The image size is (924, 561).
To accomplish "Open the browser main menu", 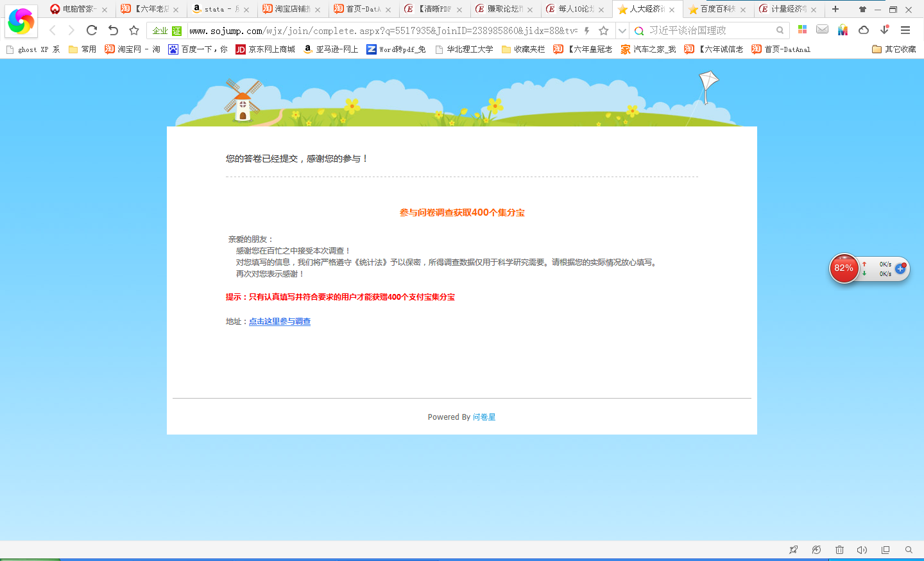I will (x=905, y=30).
